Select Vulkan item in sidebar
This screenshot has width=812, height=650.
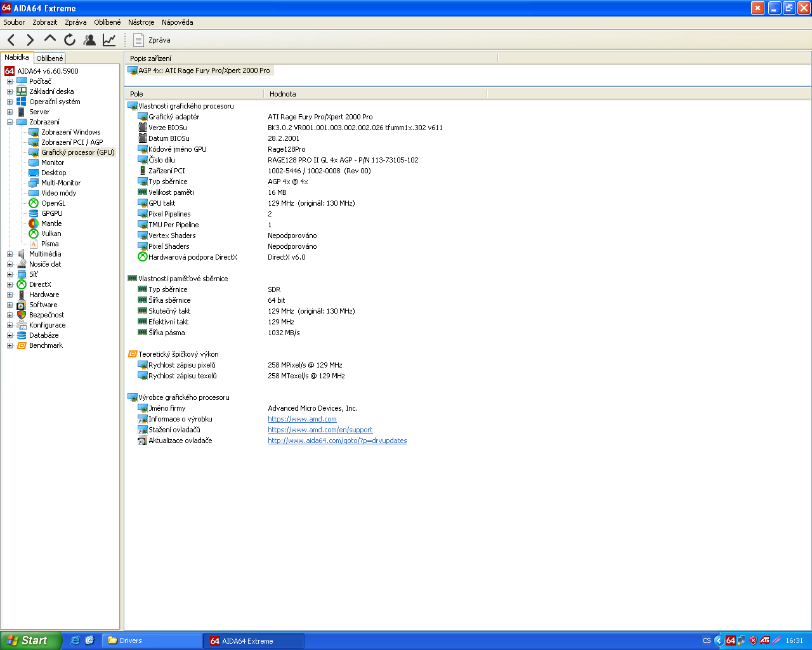coord(51,234)
